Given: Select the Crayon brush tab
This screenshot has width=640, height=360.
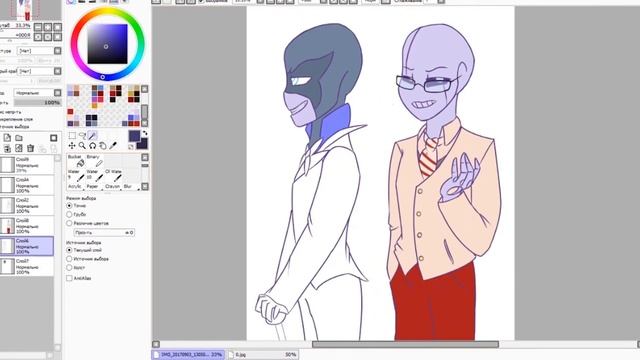Looking at the screenshot, I should (x=112, y=187).
